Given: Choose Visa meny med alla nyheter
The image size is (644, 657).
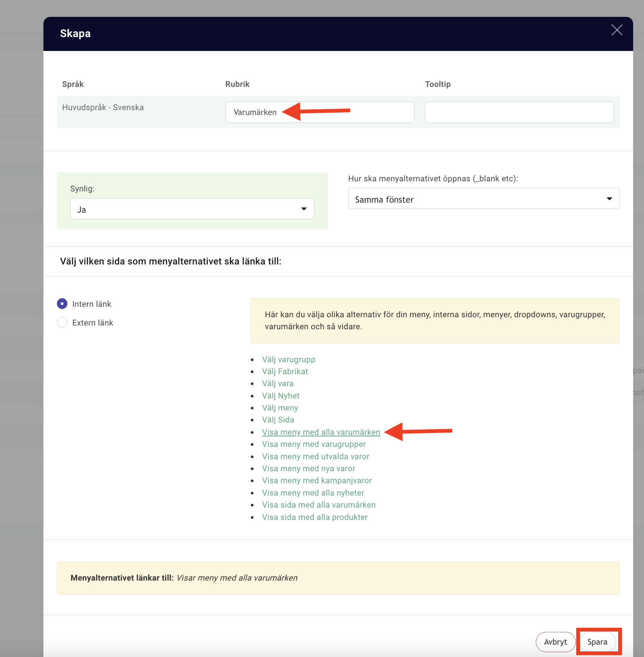Looking at the screenshot, I should point(313,493).
